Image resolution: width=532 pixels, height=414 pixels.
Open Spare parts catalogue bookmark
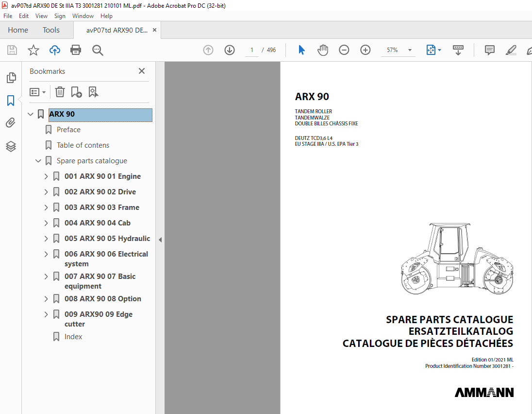coord(92,161)
